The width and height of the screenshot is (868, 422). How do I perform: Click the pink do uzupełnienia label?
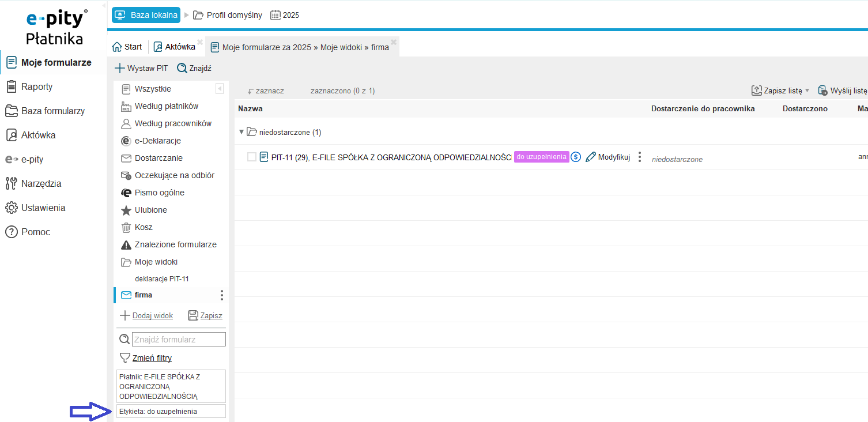point(541,157)
